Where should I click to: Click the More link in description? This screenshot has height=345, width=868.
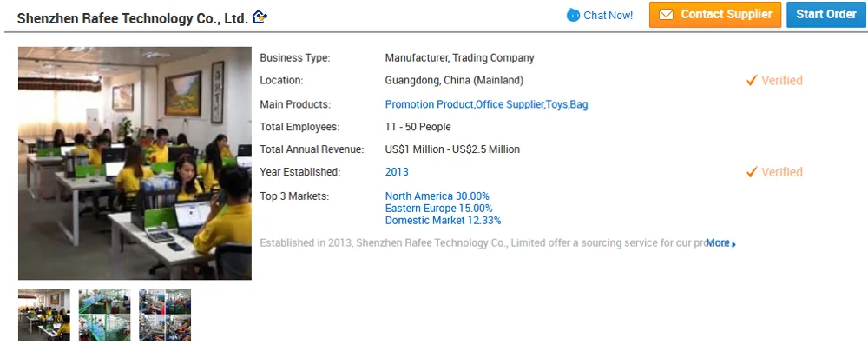pyautogui.click(x=718, y=243)
